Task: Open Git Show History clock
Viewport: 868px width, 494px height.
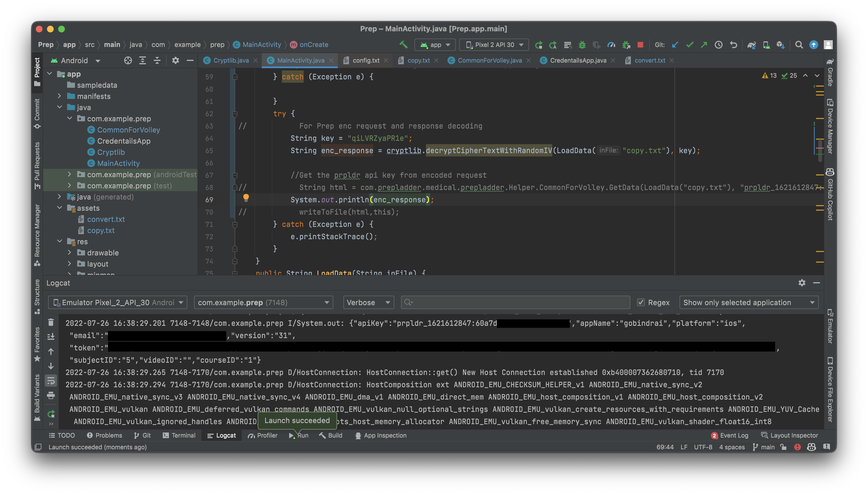Action: point(718,45)
